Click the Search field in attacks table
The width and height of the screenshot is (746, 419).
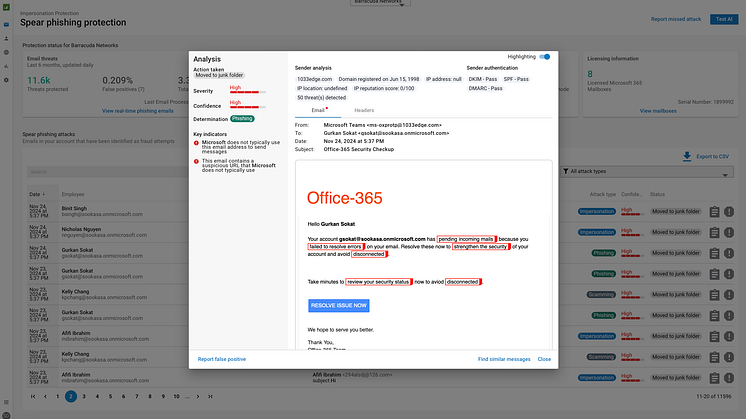pos(108,172)
